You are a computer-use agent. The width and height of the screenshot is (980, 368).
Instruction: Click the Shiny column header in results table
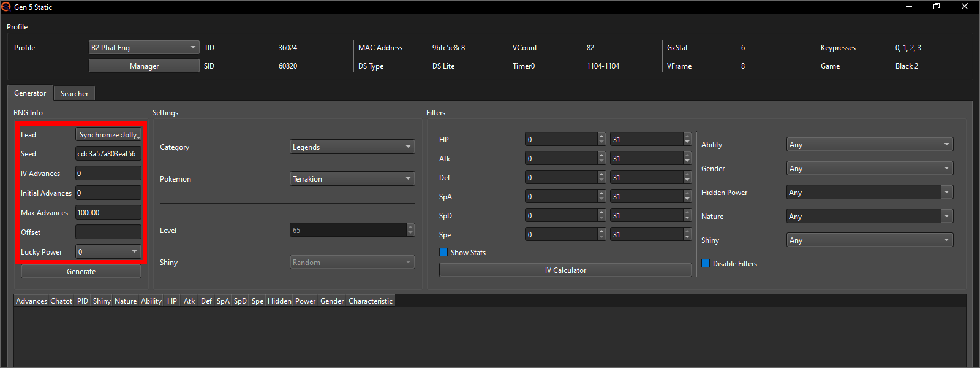102,301
